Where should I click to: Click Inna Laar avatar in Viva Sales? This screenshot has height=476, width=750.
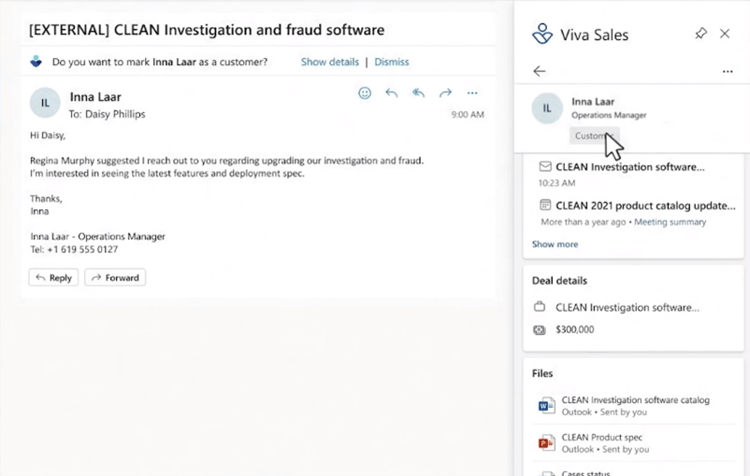point(547,108)
